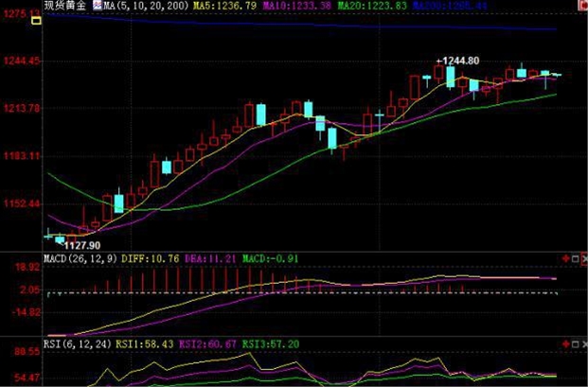The image size is (588, 387).
Task: Click the 1275.13 price axis label
Action: 21,14
